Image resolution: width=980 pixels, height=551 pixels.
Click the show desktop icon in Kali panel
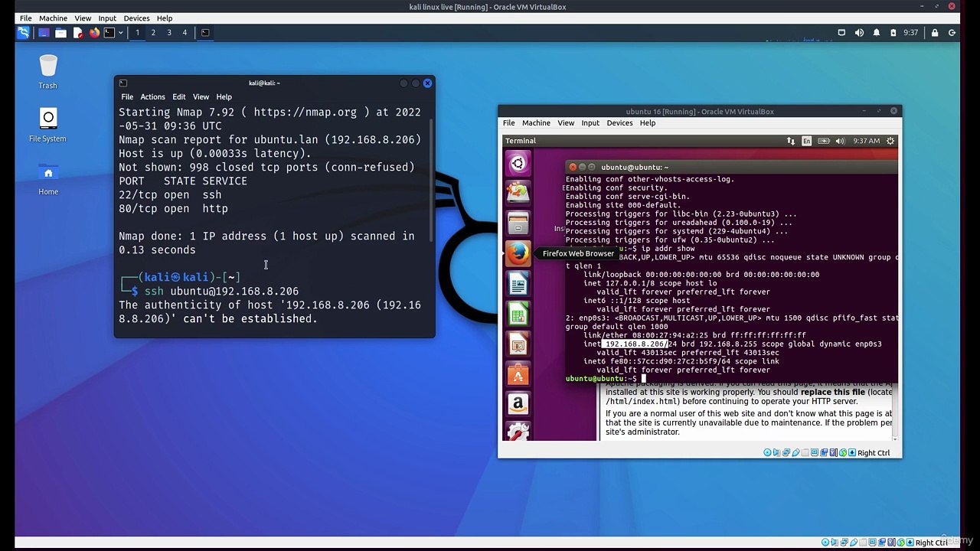(44, 32)
